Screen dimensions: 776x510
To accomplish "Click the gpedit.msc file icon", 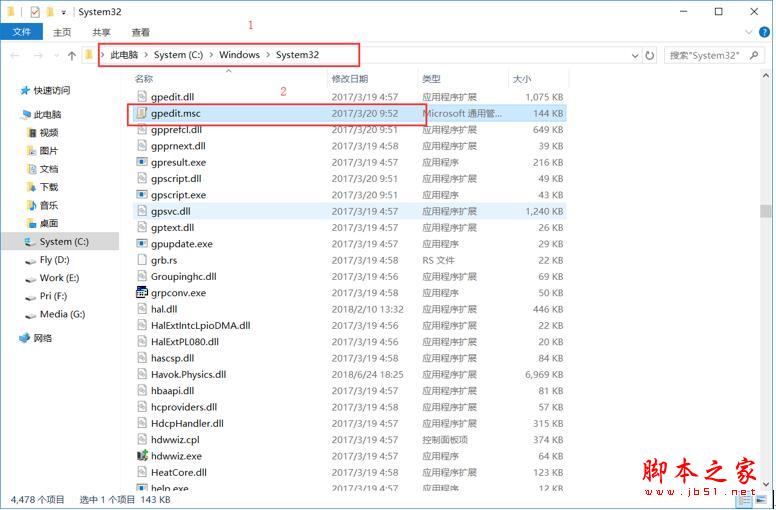I will [x=142, y=113].
